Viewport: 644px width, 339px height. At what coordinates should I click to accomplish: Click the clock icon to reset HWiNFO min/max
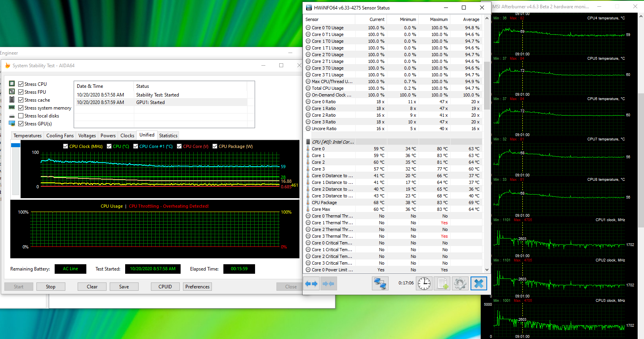(x=424, y=284)
